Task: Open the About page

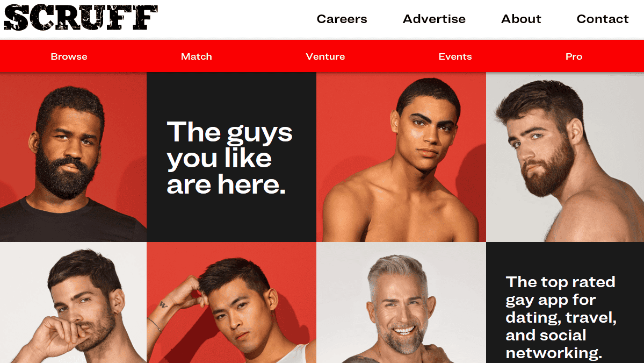Action: pos(521,19)
